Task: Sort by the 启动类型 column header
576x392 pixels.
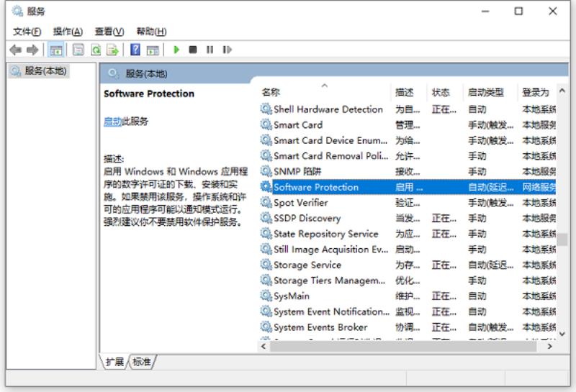Action: point(490,92)
